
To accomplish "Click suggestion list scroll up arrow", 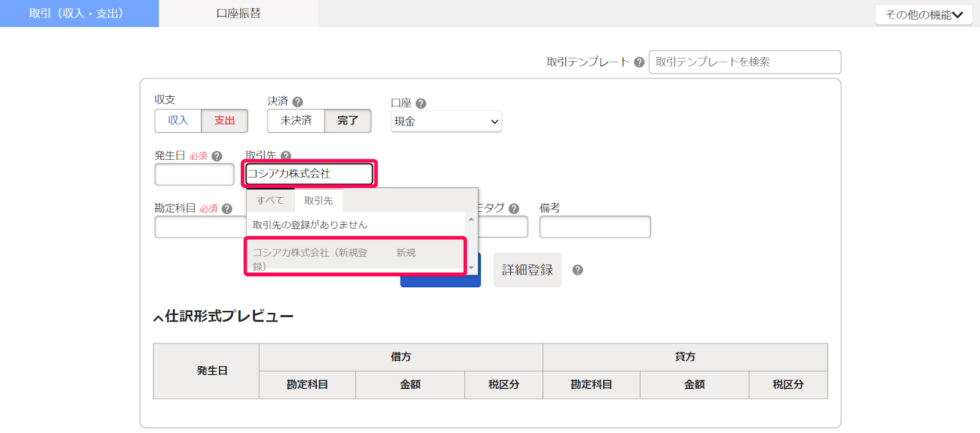I will [471, 219].
